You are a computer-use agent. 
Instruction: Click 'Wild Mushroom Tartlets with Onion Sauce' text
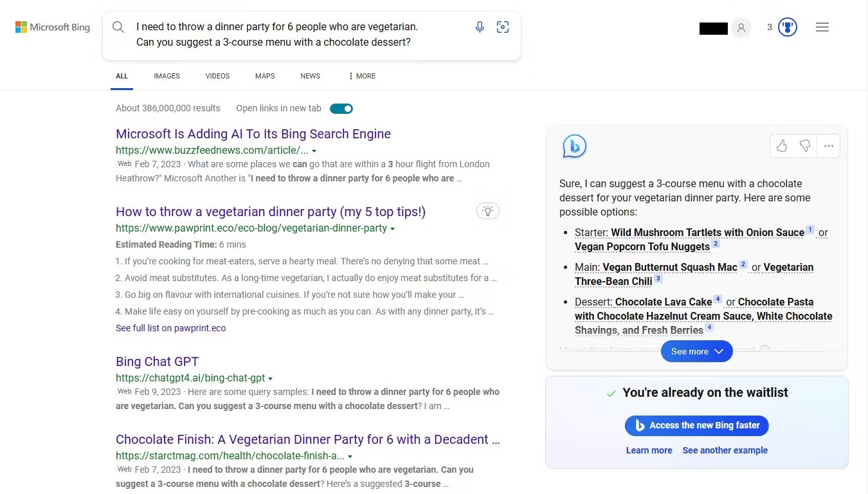[x=707, y=232]
